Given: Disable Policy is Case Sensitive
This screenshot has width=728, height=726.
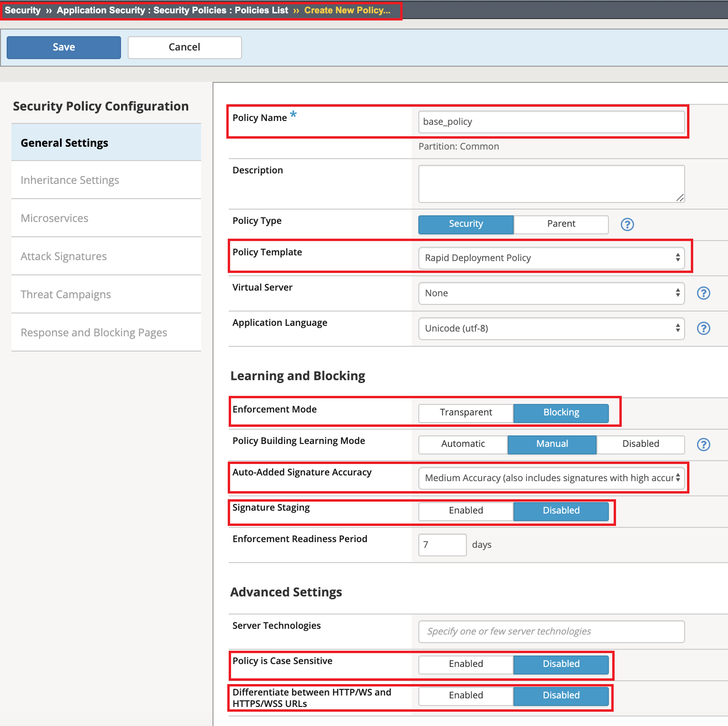Looking at the screenshot, I should tap(561, 665).
